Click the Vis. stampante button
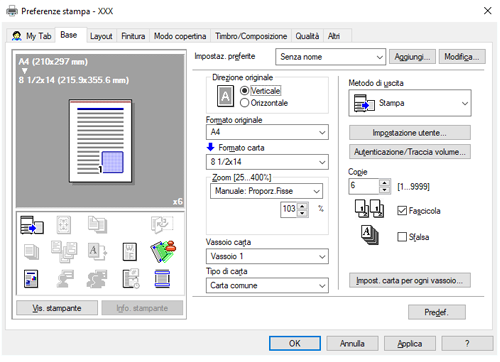 click(x=57, y=308)
